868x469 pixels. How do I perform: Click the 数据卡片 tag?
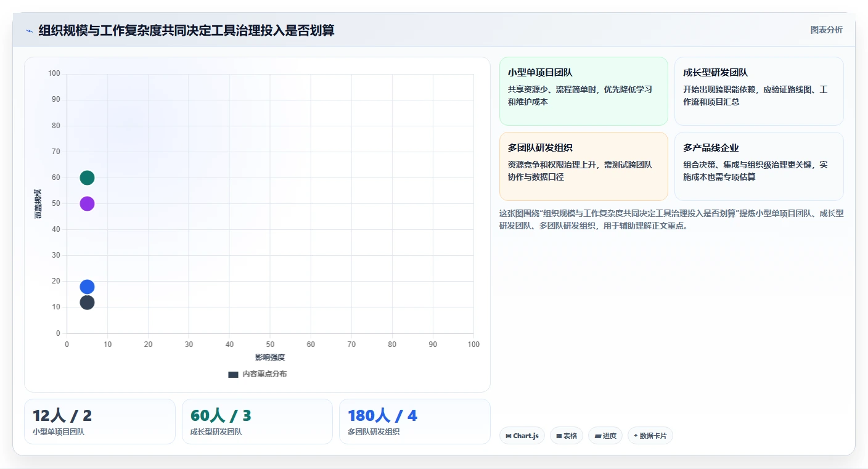pos(650,436)
